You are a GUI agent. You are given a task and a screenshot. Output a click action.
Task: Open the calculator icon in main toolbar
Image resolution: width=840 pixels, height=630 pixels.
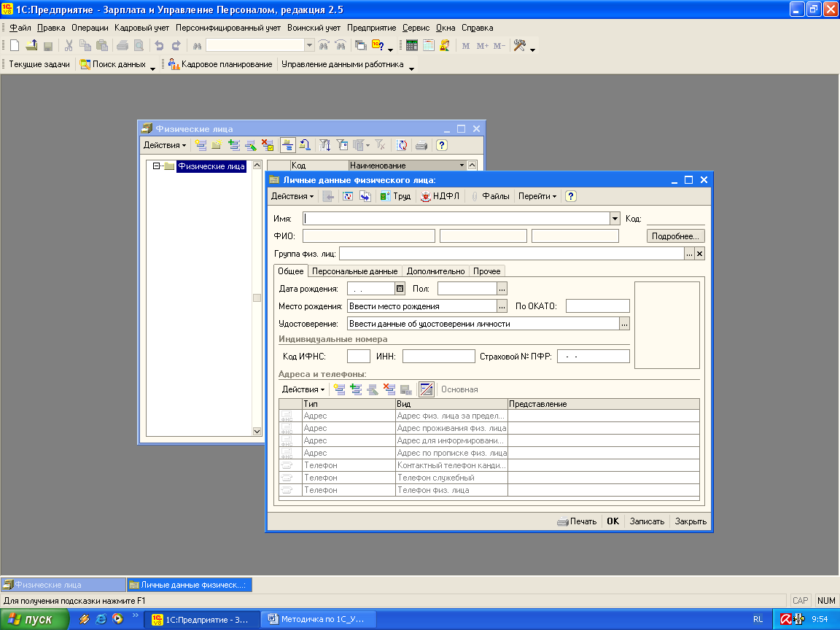click(x=411, y=45)
